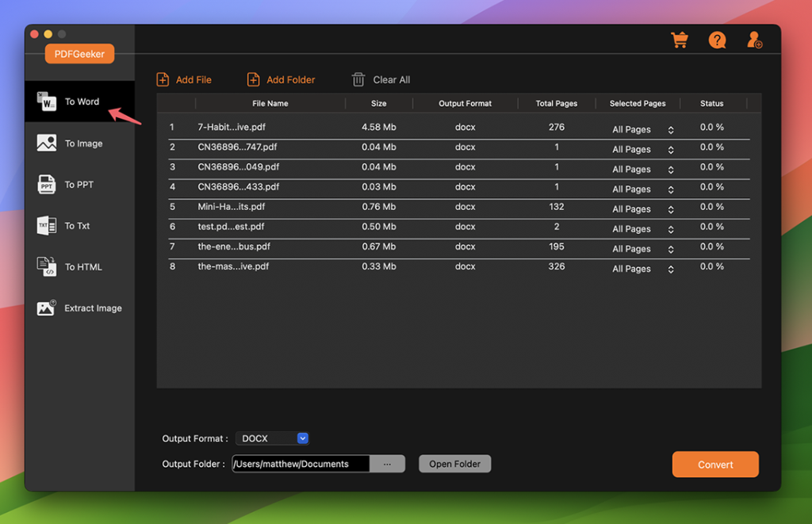Click the Add File label

193,80
